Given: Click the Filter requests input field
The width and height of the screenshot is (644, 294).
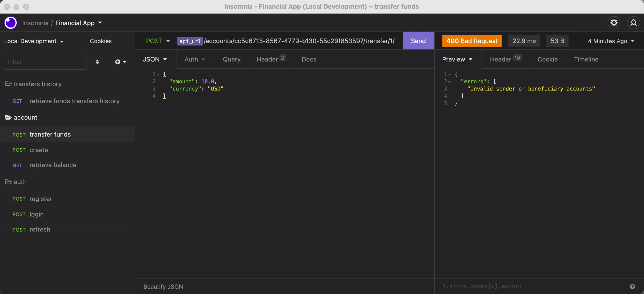Looking at the screenshot, I should click(x=45, y=62).
